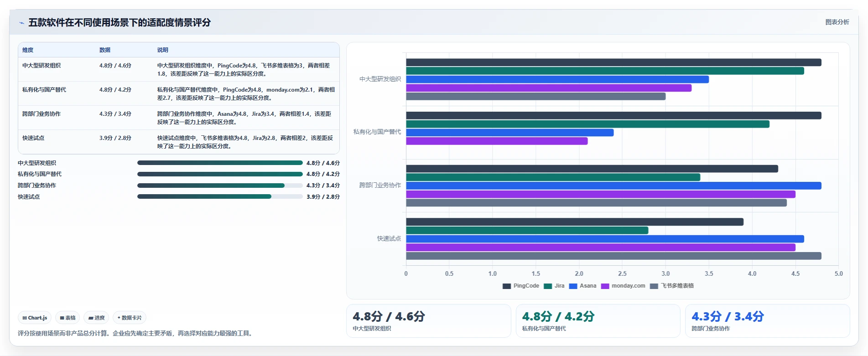868x356 pixels.
Task: Toggle the Asana legend entry
Action: coord(582,286)
